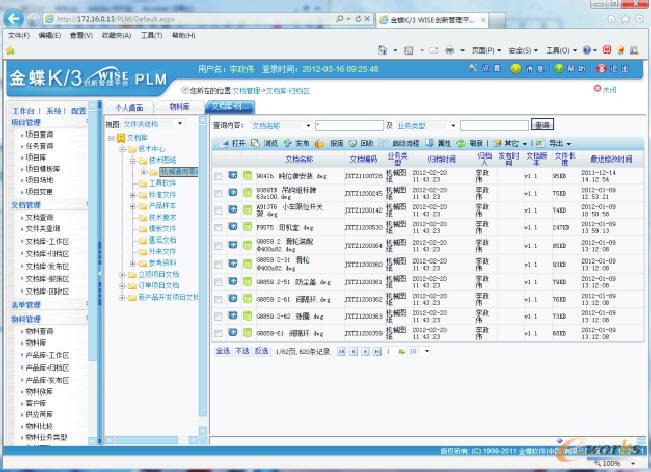Open the 文档名称 query field dropdown
651x472 pixels.
coord(308,125)
